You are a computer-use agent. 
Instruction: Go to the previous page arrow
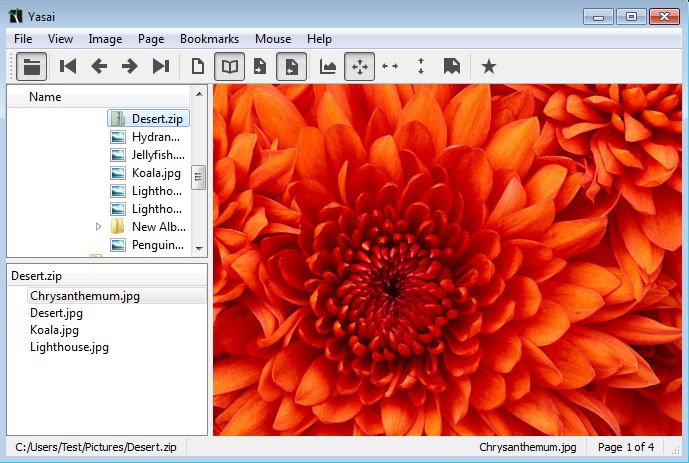tap(99, 67)
